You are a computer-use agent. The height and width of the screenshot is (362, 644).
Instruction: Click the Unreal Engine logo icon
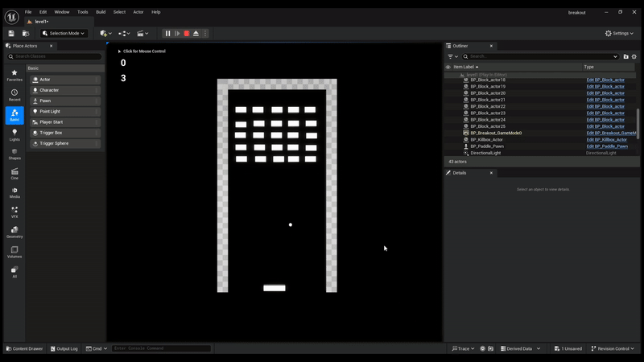(x=11, y=17)
